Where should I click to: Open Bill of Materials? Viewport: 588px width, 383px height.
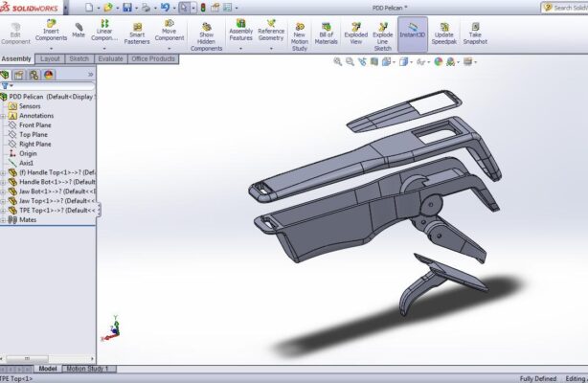coord(327,32)
